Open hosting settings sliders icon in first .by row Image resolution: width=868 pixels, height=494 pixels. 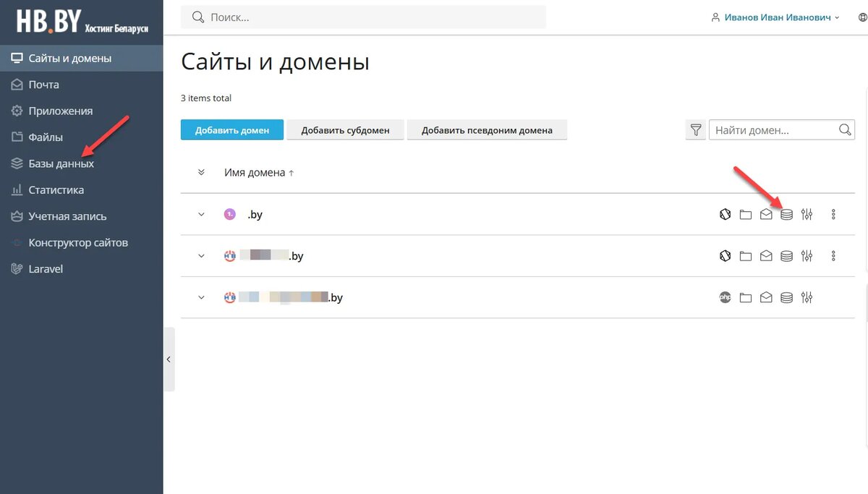807,214
